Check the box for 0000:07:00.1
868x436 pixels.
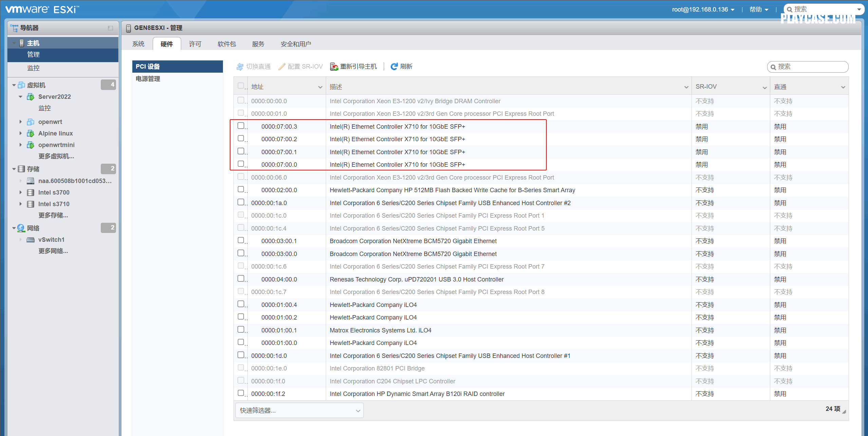point(241,151)
